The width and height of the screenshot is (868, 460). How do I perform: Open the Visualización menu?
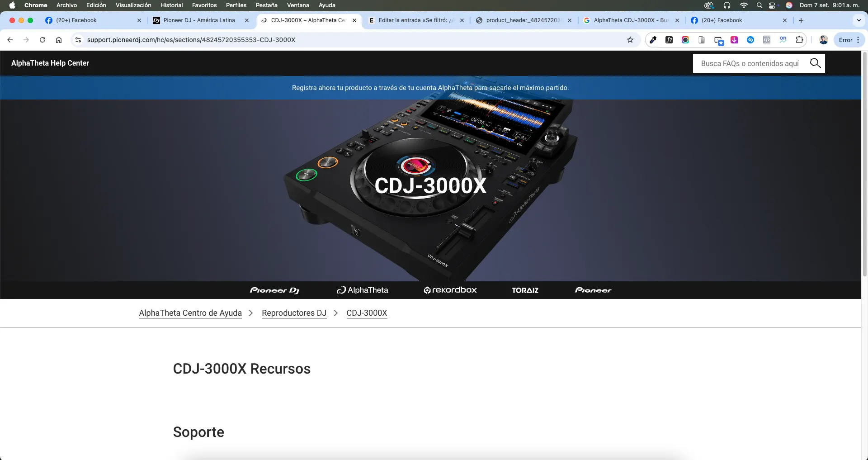pyautogui.click(x=133, y=5)
